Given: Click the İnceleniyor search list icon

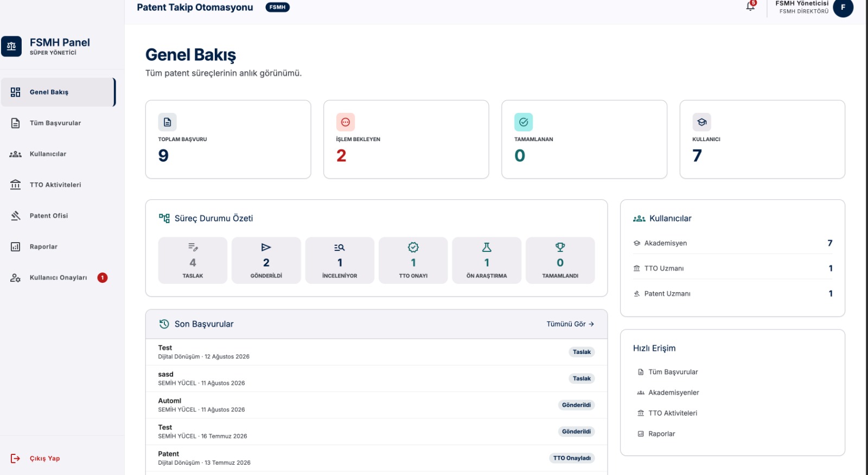Looking at the screenshot, I should [x=340, y=248].
